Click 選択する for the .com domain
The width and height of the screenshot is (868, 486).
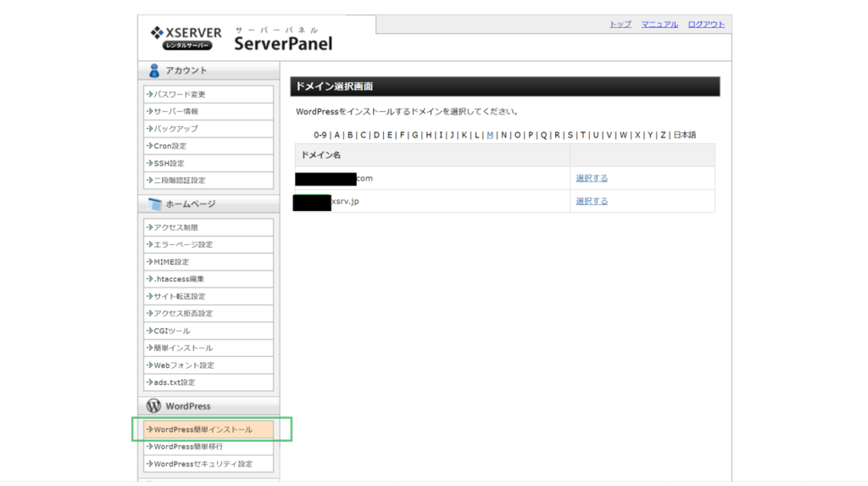click(592, 178)
